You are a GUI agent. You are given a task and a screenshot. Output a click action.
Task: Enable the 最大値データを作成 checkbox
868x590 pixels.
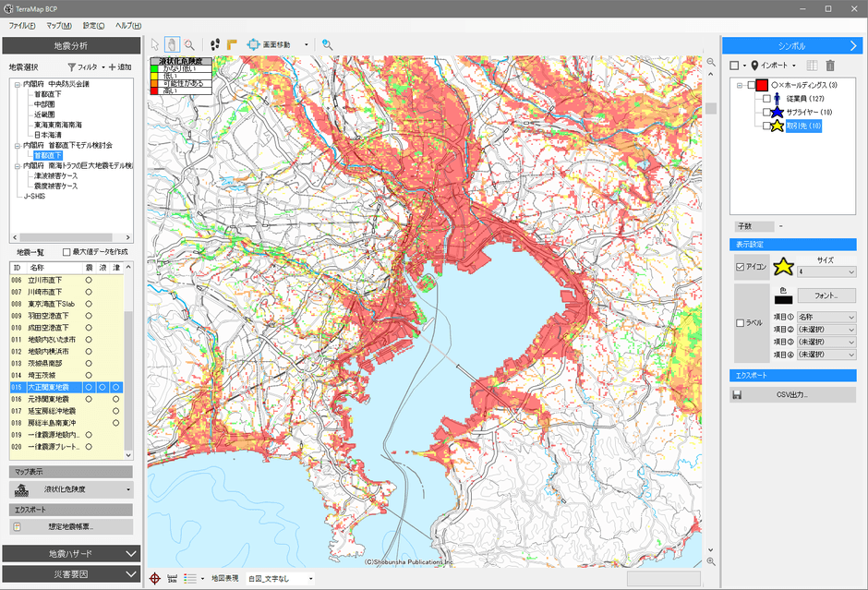66,252
